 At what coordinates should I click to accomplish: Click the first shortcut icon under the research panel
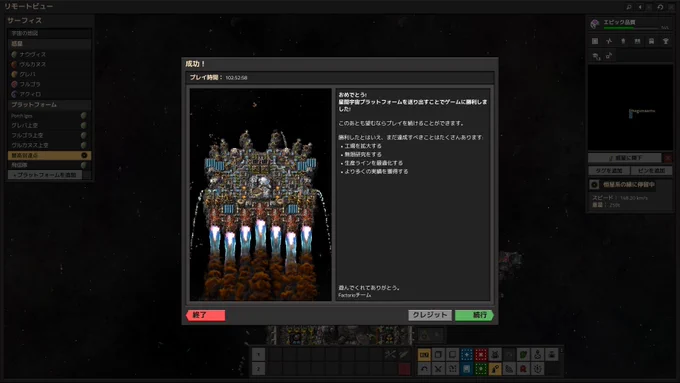coord(595,41)
